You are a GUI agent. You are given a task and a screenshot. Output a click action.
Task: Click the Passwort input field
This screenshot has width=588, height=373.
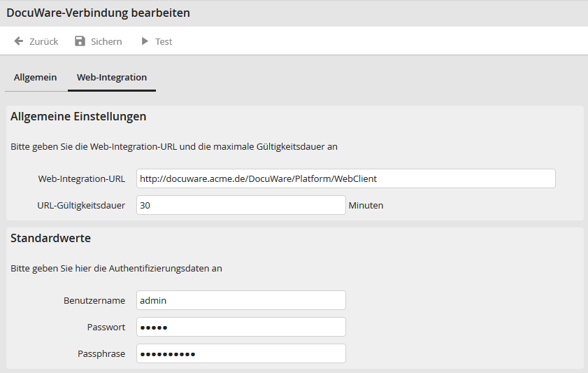pos(241,327)
